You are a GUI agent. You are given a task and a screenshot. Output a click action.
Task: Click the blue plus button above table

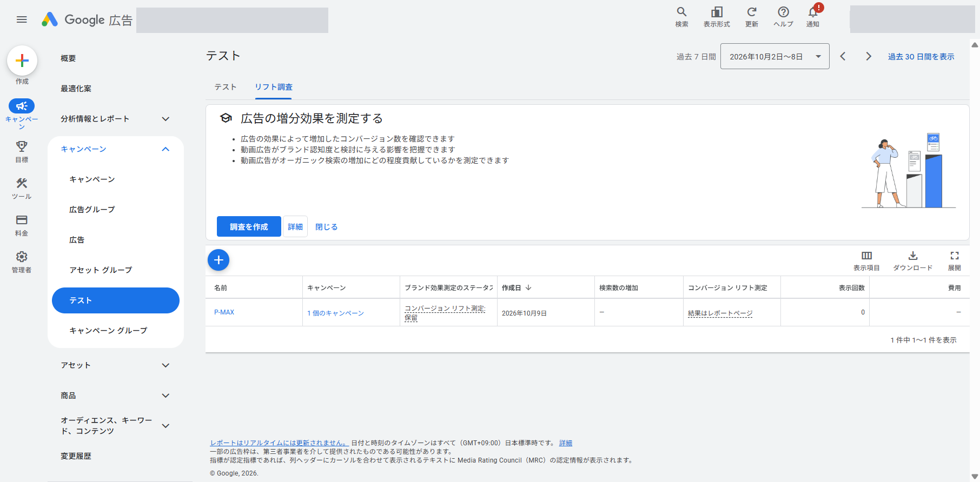click(218, 260)
